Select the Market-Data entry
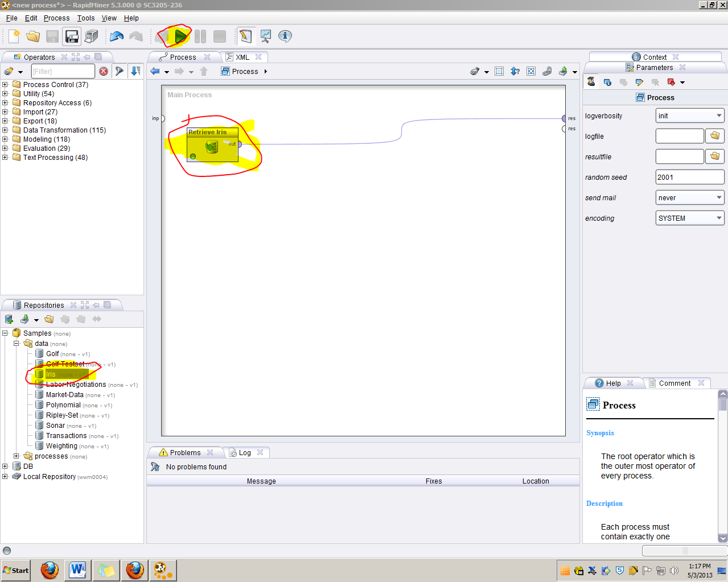 click(x=75, y=395)
